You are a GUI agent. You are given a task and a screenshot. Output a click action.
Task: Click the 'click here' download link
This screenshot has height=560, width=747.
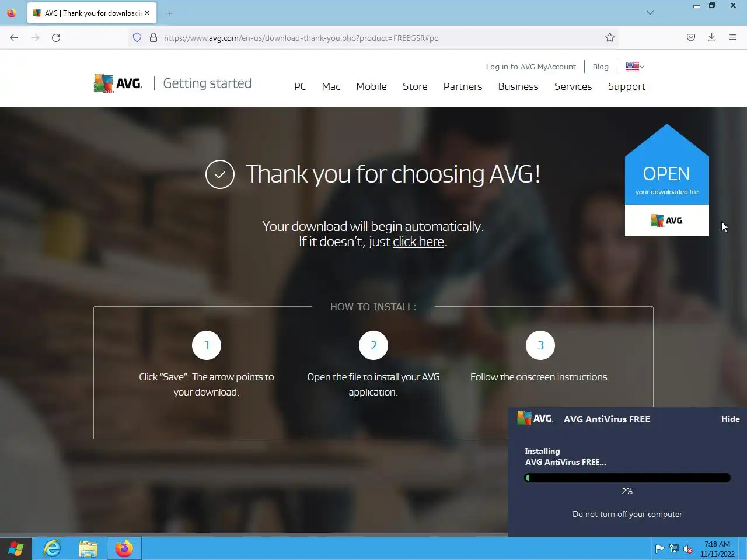(418, 242)
